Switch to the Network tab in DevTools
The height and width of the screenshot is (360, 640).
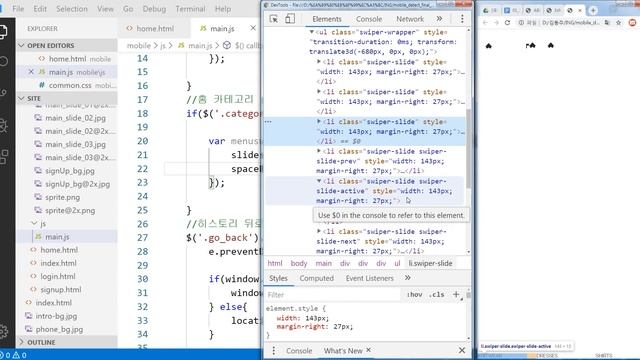(x=410, y=19)
